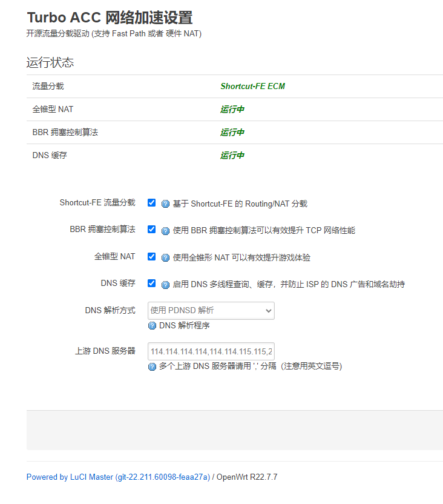Screen dimensions: 443x504
Task: Click the DNS 解析方式 form label
Action: tap(110, 311)
